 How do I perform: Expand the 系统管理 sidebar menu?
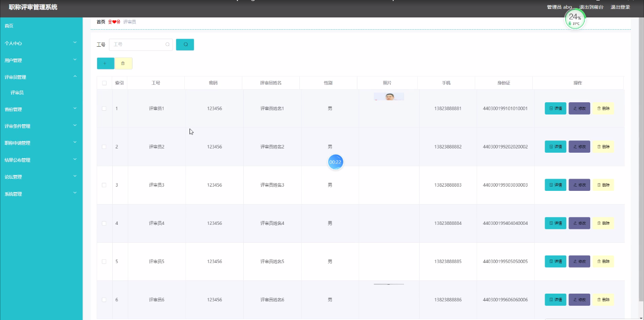[x=41, y=194]
